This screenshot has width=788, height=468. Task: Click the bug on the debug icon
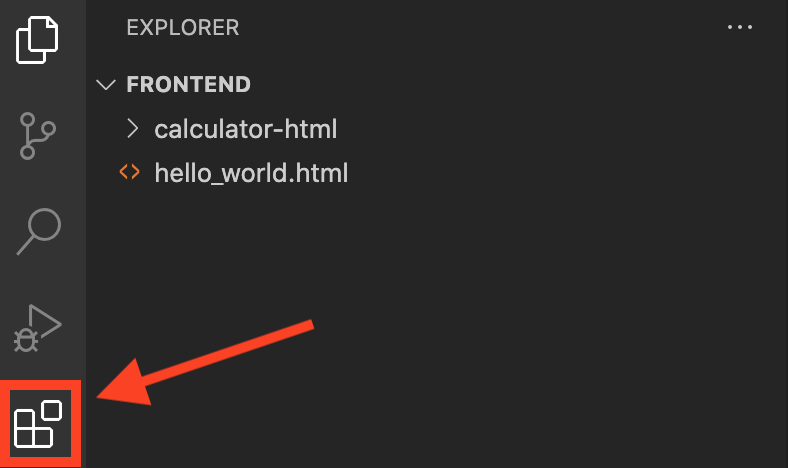coord(26,340)
